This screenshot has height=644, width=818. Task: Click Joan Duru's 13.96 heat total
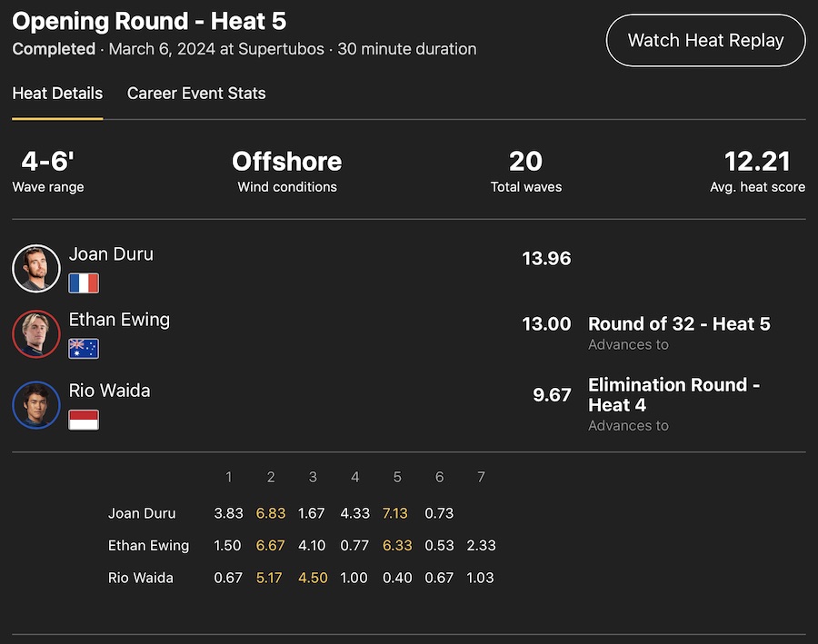pos(546,259)
